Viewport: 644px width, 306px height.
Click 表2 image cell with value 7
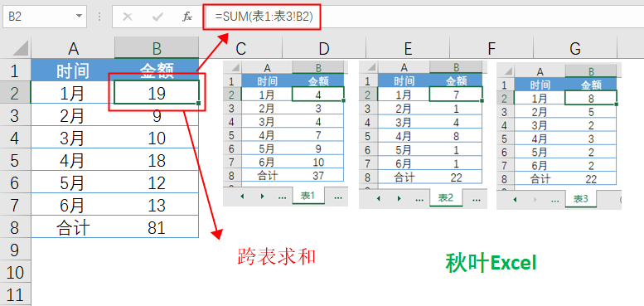[456, 95]
